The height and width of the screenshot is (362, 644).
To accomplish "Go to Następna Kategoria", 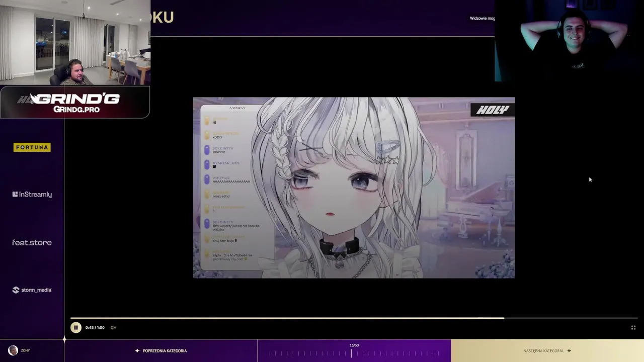I will (x=547, y=350).
